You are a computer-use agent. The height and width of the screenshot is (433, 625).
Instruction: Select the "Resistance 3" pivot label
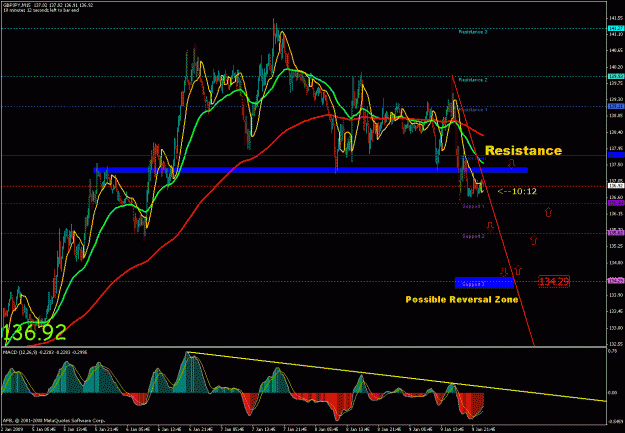pos(473,32)
